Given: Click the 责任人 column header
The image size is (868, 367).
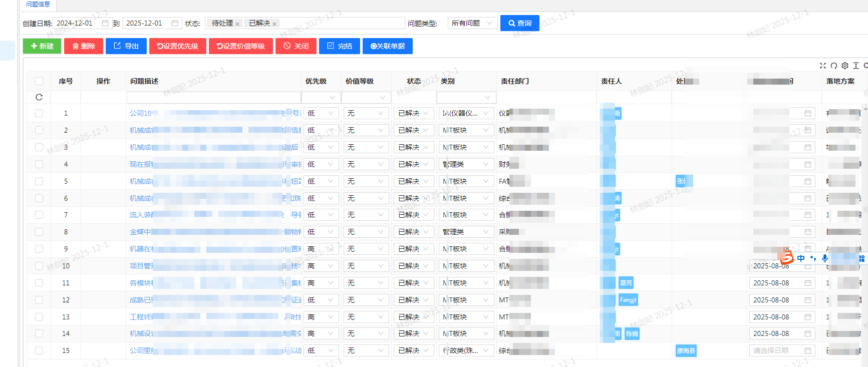Looking at the screenshot, I should click(x=612, y=81).
